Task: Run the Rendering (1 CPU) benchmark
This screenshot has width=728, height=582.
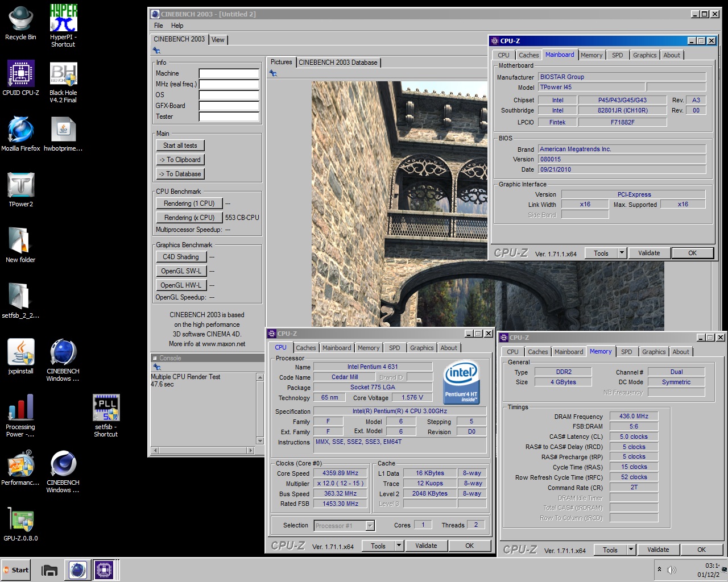Action: pyautogui.click(x=189, y=203)
